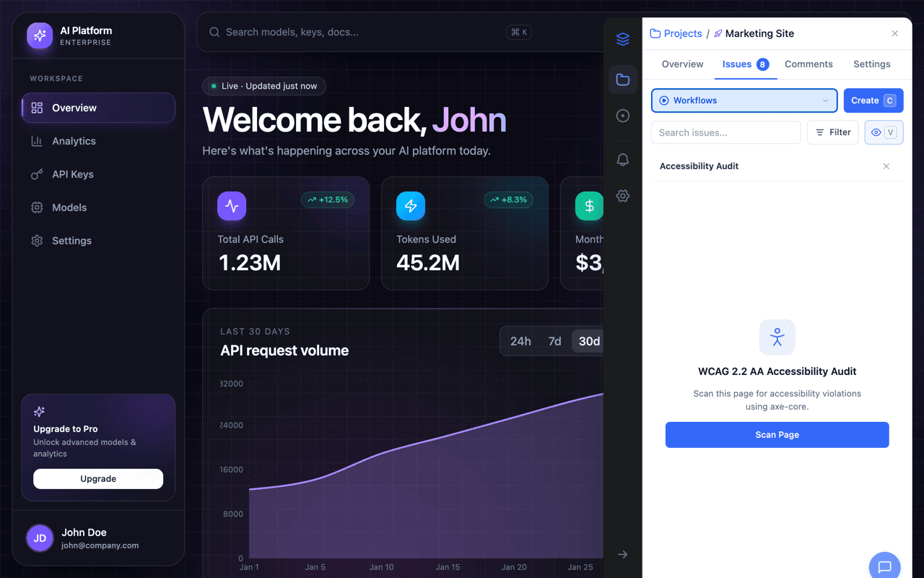924x578 pixels.
Task: Click the Tokens Used lightning icon
Action: (411, 206)
